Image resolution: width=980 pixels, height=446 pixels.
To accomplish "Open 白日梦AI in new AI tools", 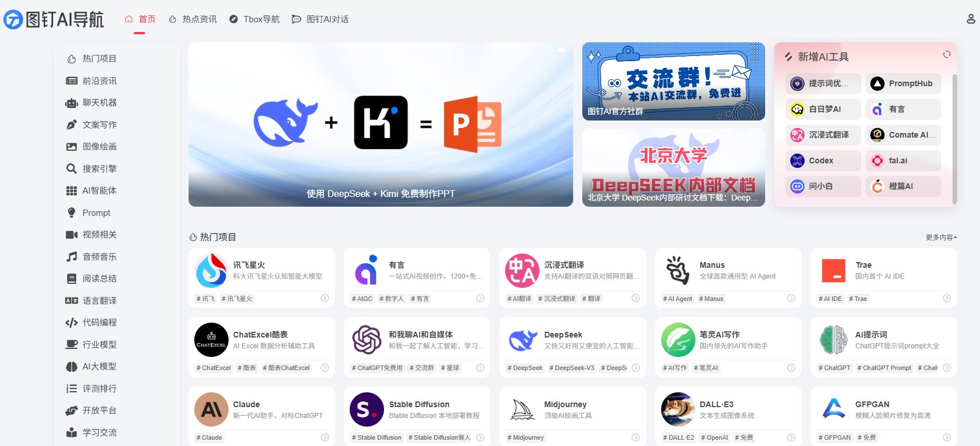I will tap(823, 109).
